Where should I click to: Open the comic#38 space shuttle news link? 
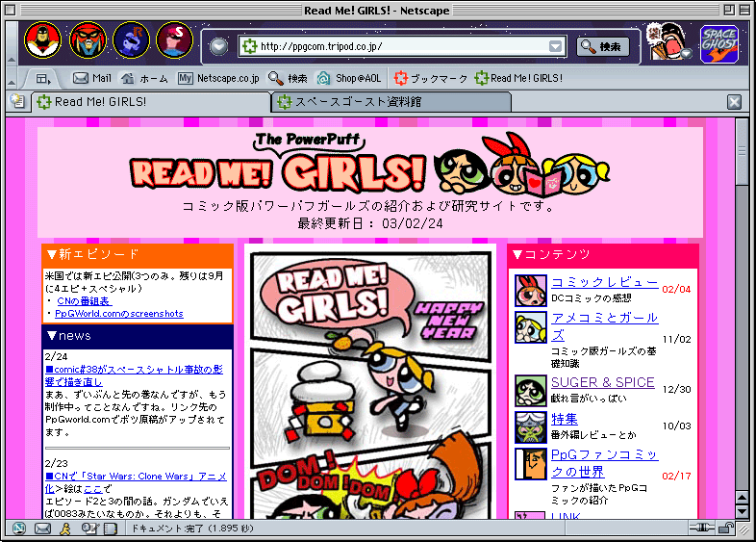pos(134,375)
